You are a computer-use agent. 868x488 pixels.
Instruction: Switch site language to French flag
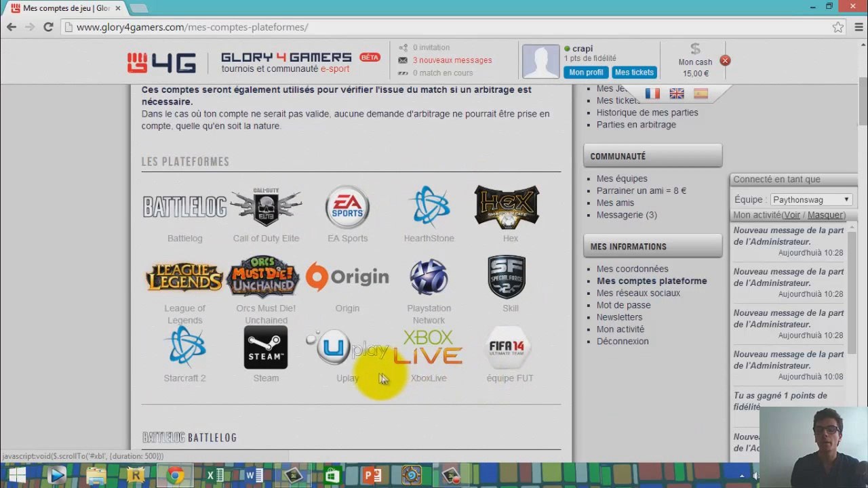(652, 94)
